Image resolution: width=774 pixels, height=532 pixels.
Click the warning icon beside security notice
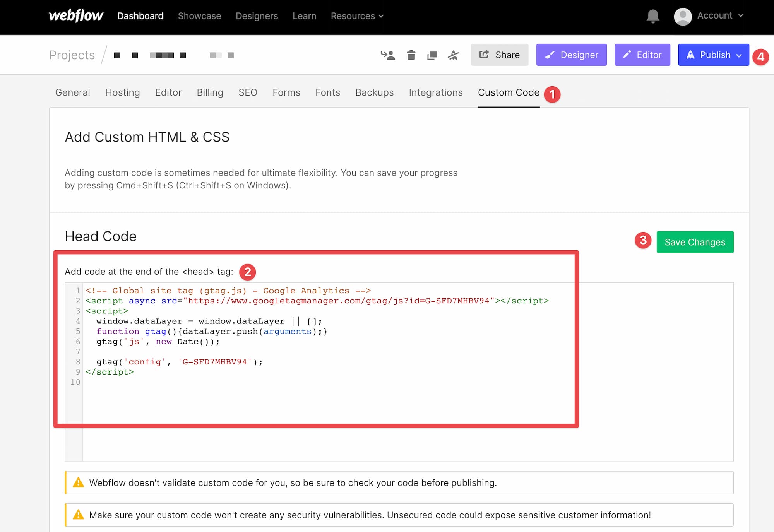78,515
